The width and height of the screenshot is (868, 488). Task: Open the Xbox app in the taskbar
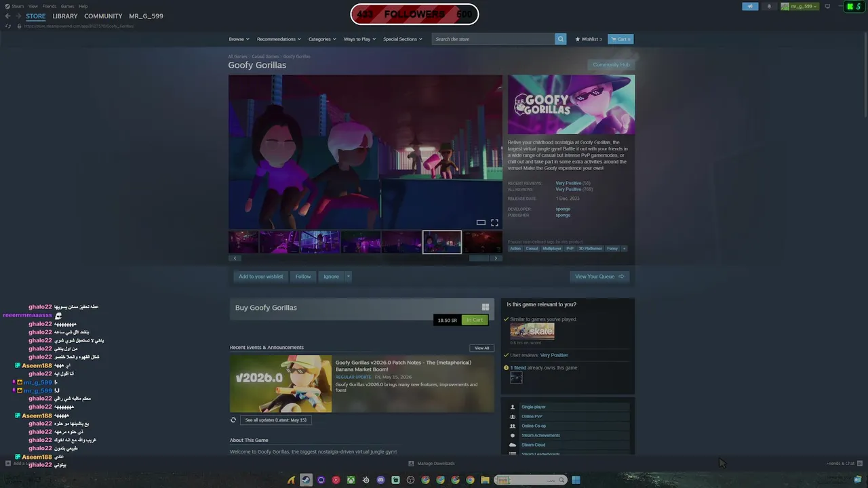pyautogui.click(x=351, y=480)
